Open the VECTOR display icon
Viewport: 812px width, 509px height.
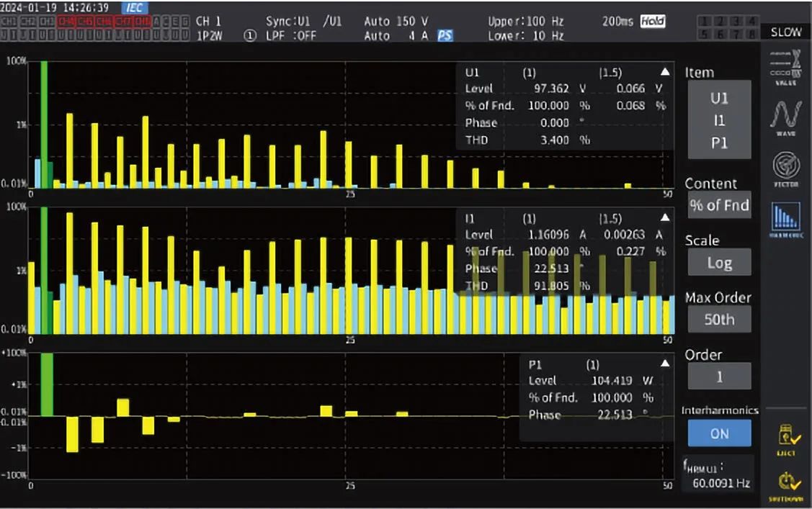(x=785, y=169)
